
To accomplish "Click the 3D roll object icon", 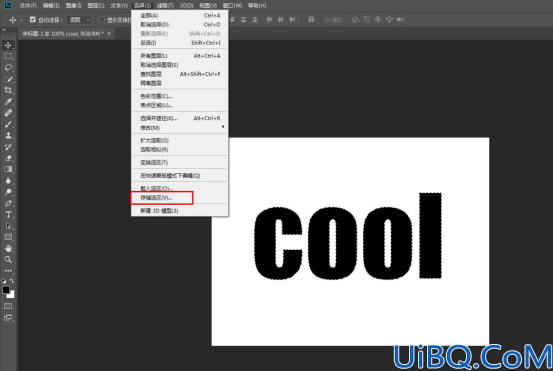I will pyautogui.click(x=367, y=19).
